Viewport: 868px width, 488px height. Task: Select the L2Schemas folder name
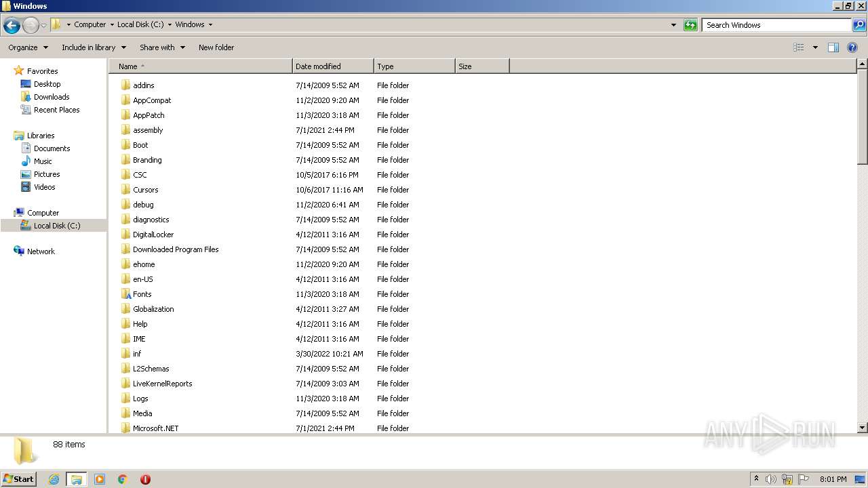(x=151, y=369)
